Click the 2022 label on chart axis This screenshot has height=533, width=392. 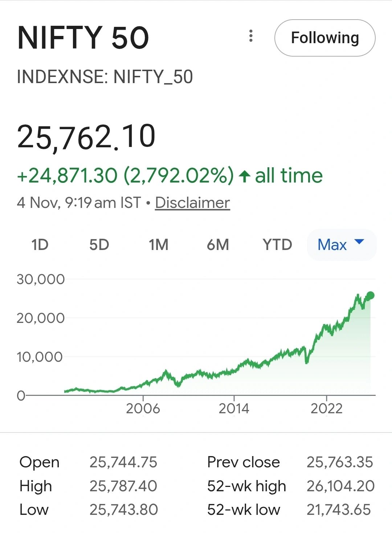(x=326, y=409)
